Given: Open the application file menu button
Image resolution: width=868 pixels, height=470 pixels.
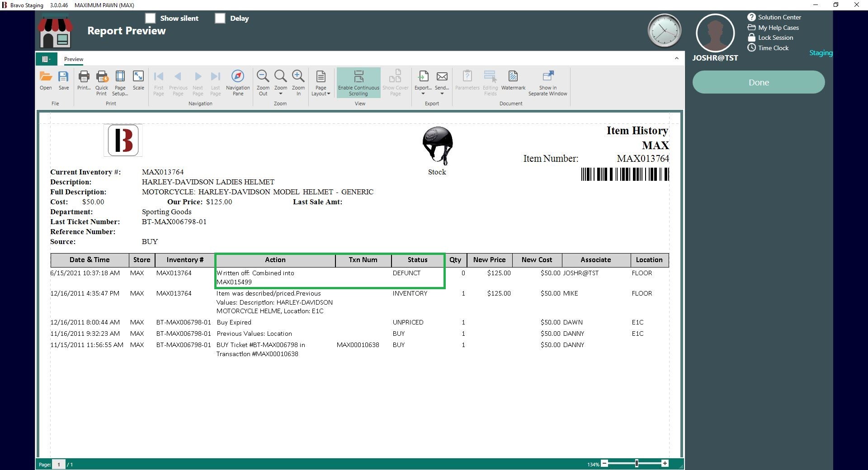Looking at the screenshot, I should point(46,59).
